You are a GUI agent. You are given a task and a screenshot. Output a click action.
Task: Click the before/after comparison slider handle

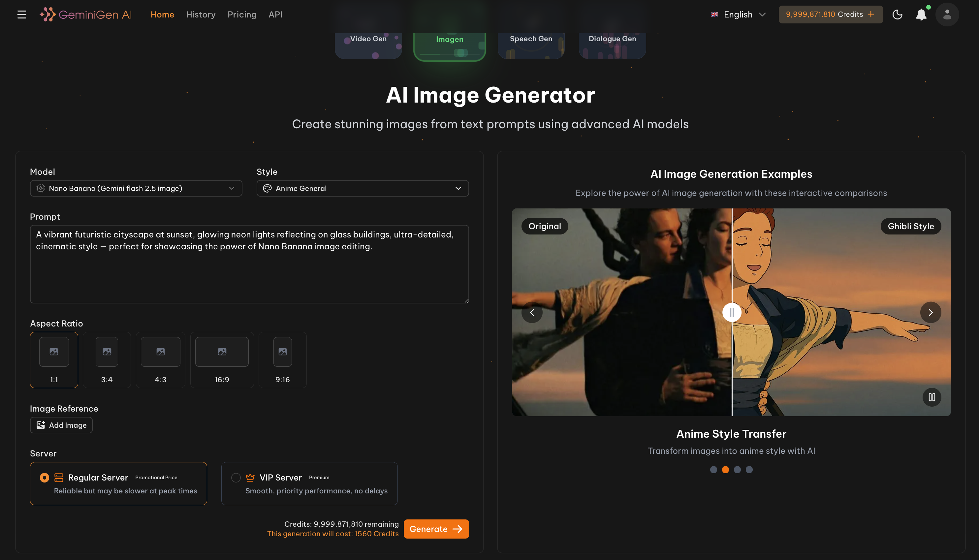731,312
